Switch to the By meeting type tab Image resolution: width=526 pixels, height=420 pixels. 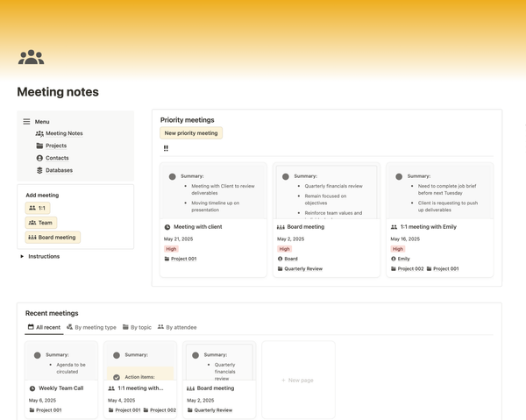point(91,327)
